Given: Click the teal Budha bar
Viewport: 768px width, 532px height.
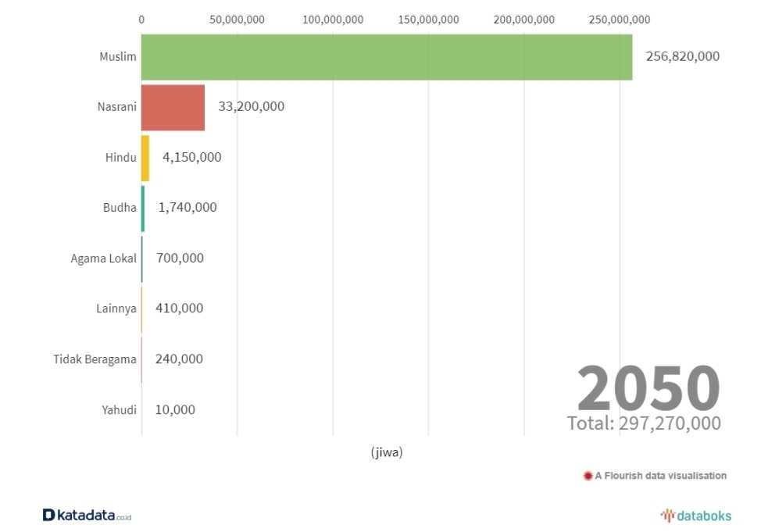Looking at the screenshot, I should click(x=143, y=208).
